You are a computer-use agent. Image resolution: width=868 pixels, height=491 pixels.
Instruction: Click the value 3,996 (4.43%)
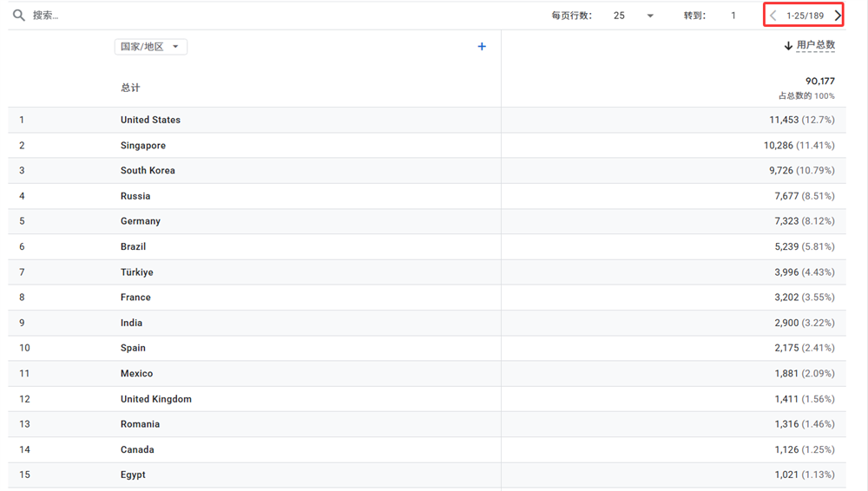pos(805,272)
